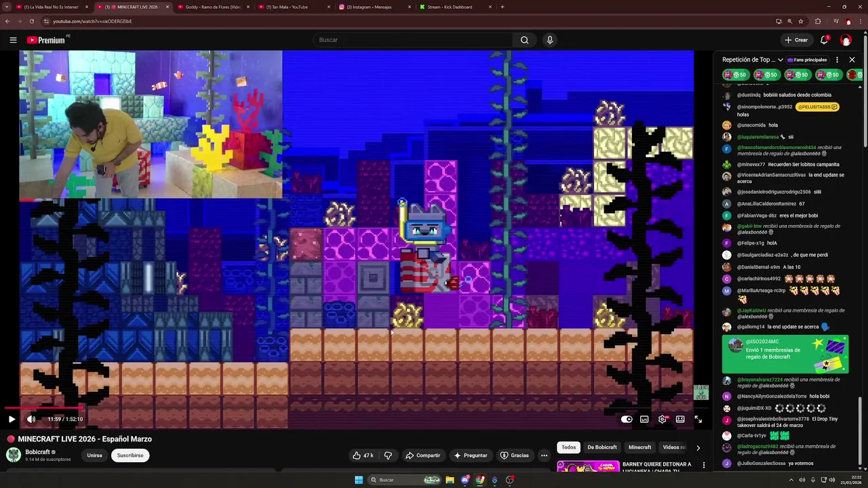Select the Minecraft filter chip
Image resolution: width=868 pixels, height=488 pixels.
click(639, 447)
